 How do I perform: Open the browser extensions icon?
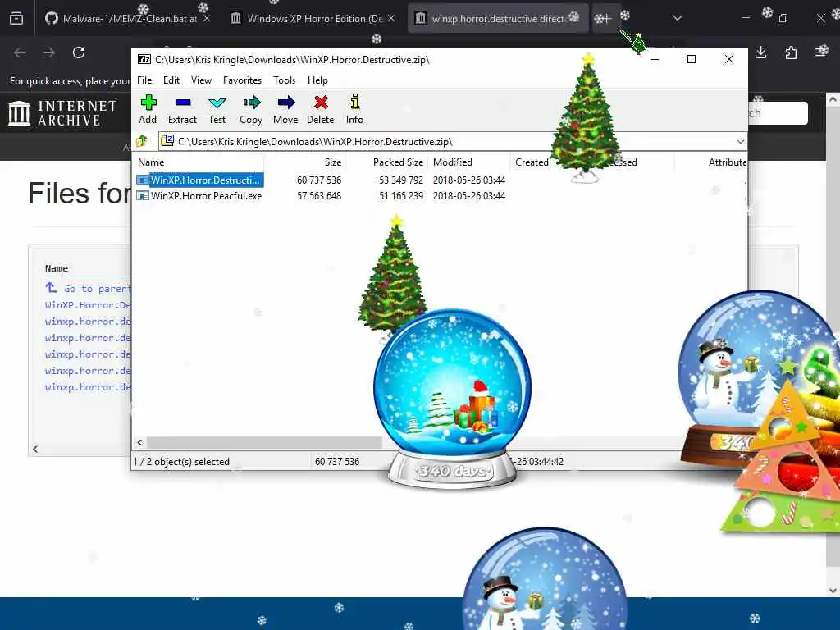point(791,52)
